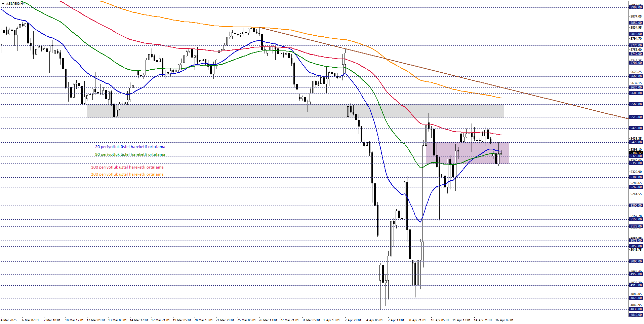Click the 5125.00 price level label
This screenshot has width=644, height=324.
point(636,226)
